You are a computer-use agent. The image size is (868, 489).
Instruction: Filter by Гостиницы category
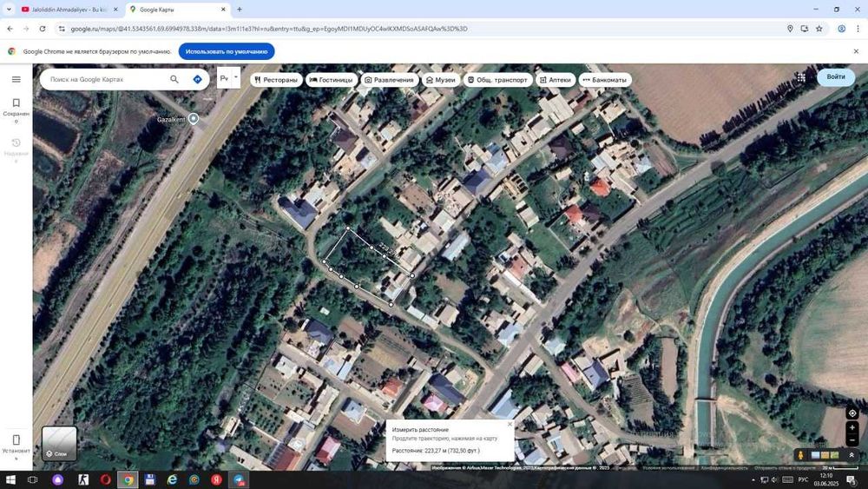(331, 80)
